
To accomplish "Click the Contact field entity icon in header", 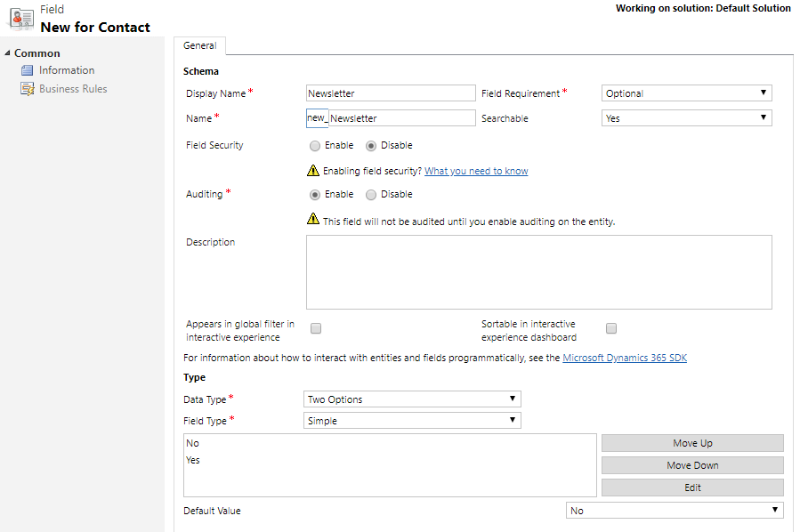I will [21, 19].
